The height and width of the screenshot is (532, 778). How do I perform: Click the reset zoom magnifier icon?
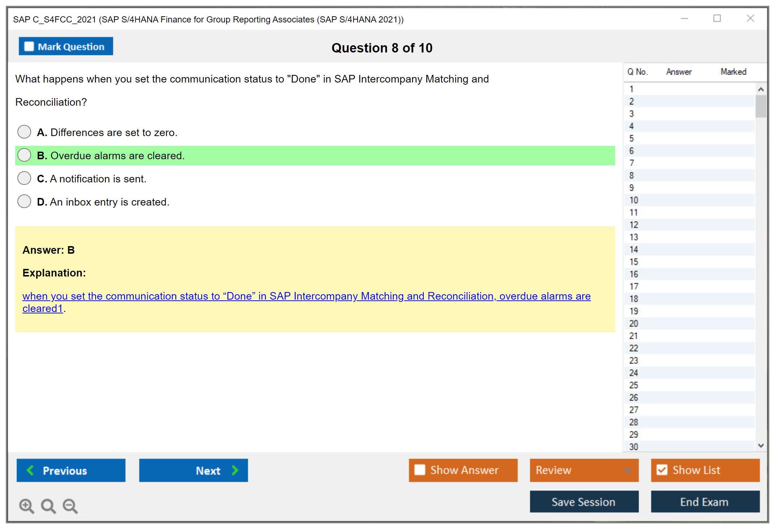pos(48,506)
